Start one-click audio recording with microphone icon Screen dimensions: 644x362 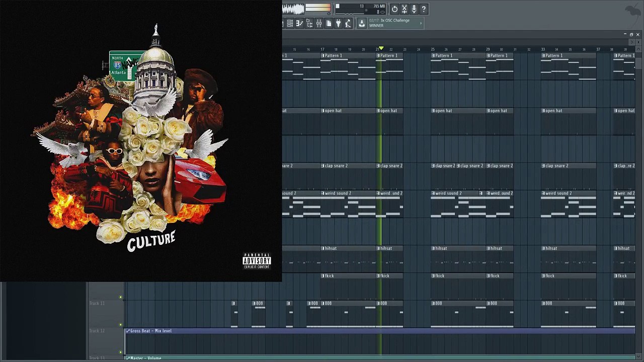(x=414, y=9)
